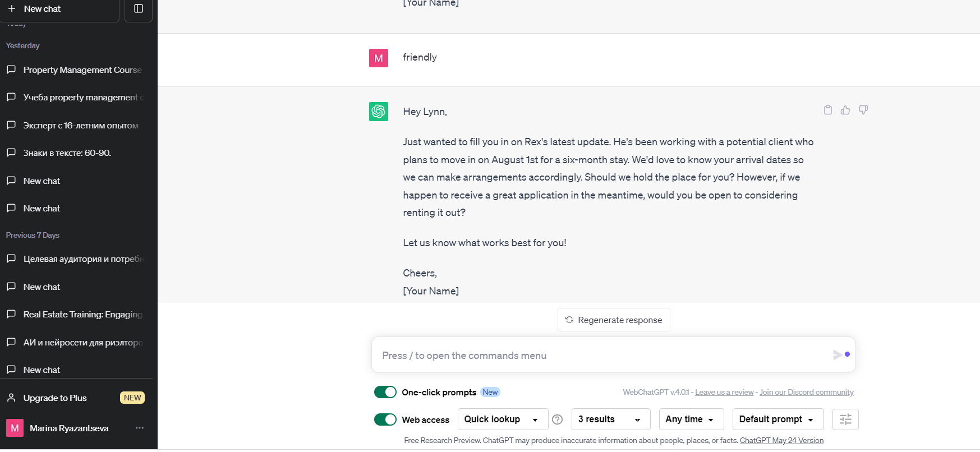Open the Quick lookup dropdown

click(503, 419)
